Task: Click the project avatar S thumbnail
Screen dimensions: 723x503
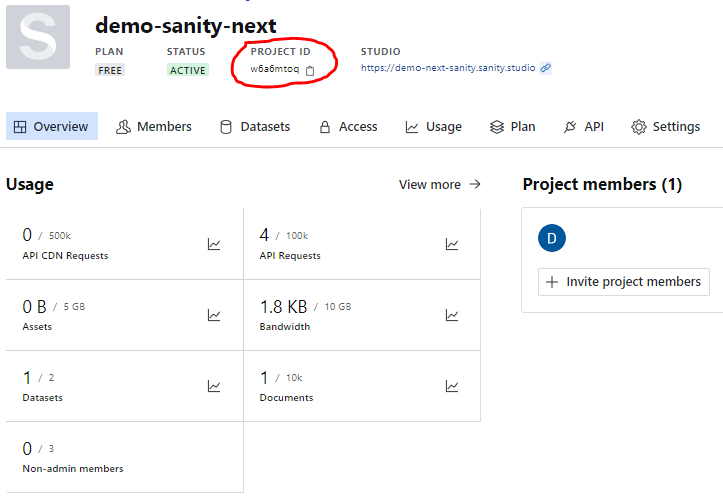Action: [38, 37]
